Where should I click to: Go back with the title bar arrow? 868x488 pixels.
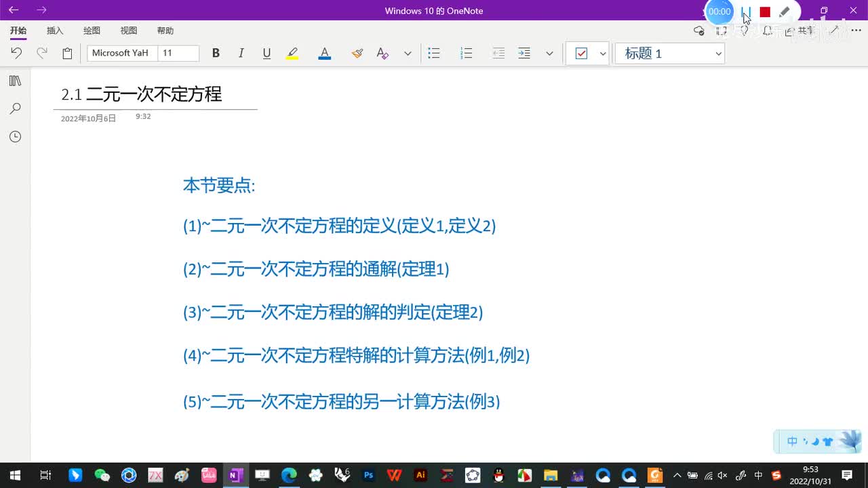14,10
